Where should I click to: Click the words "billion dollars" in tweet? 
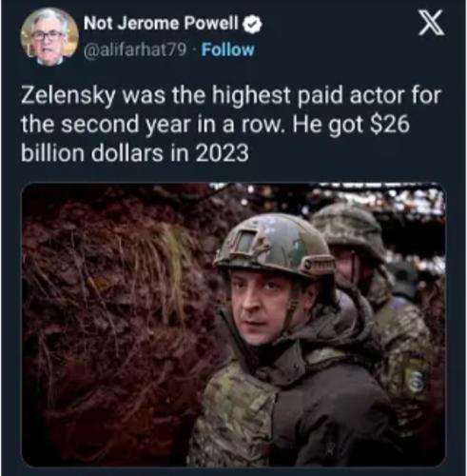click(x=92, y=153)
